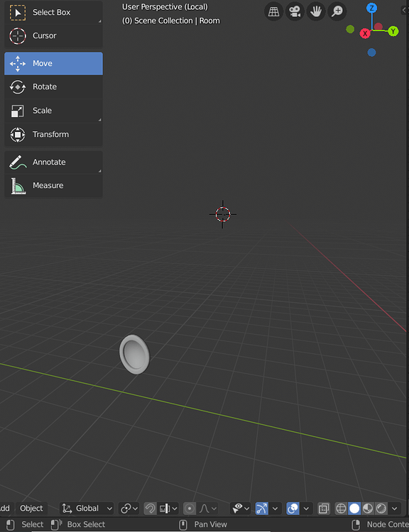
Task: Switch to rendered viewport shading
Action: pos(381,509)
